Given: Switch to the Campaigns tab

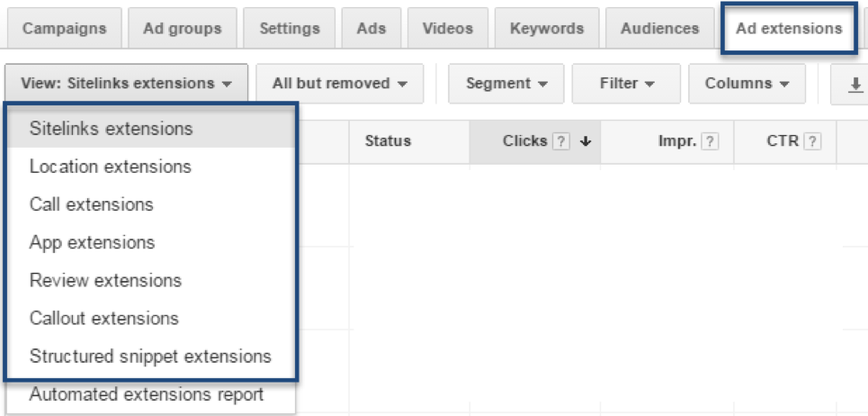Looking at the screenshot, I should click(63, 28).
